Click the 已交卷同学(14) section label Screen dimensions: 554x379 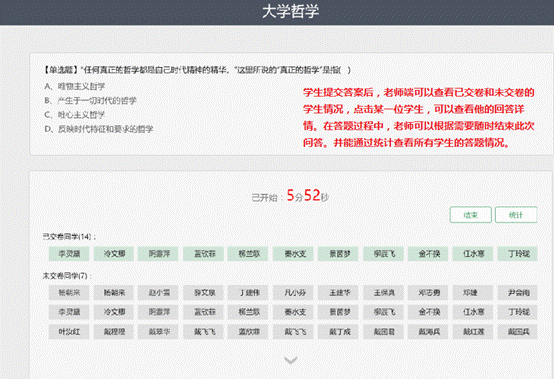(x=69, y=237)
